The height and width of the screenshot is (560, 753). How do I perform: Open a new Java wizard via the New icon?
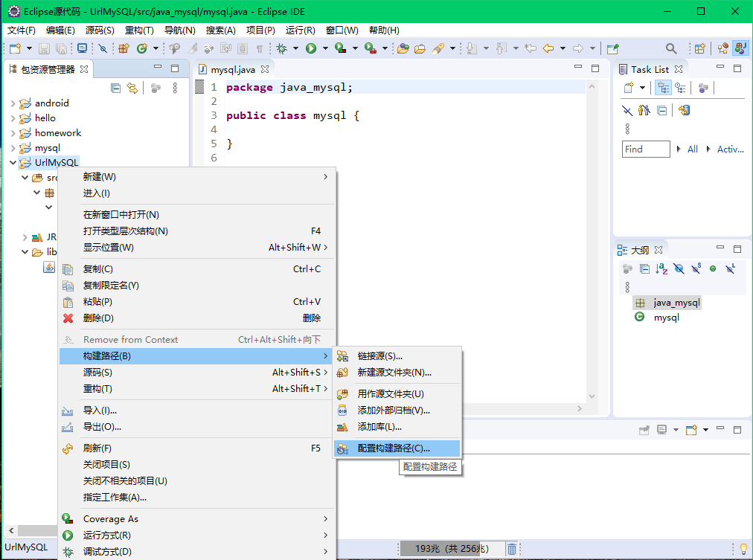pyautogui.click(x=13, y=48)
